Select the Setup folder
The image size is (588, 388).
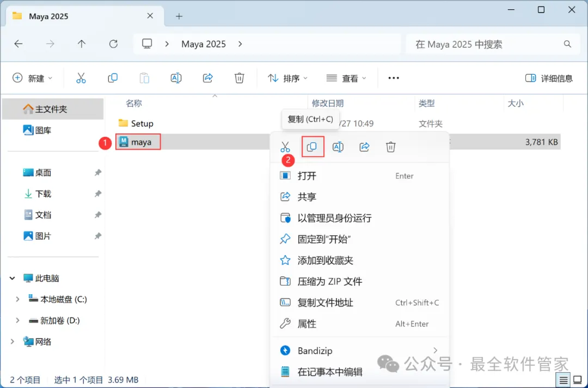(x=136, y=123)
